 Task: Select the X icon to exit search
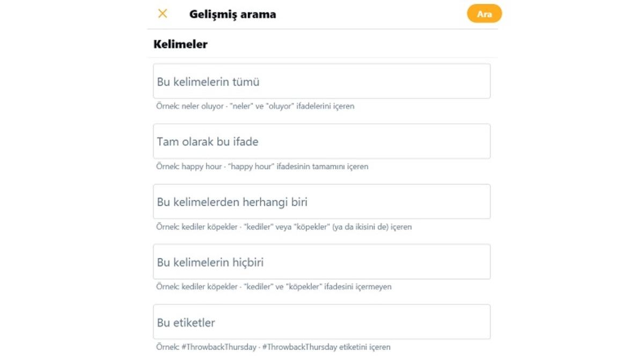(x=162, y=13)
